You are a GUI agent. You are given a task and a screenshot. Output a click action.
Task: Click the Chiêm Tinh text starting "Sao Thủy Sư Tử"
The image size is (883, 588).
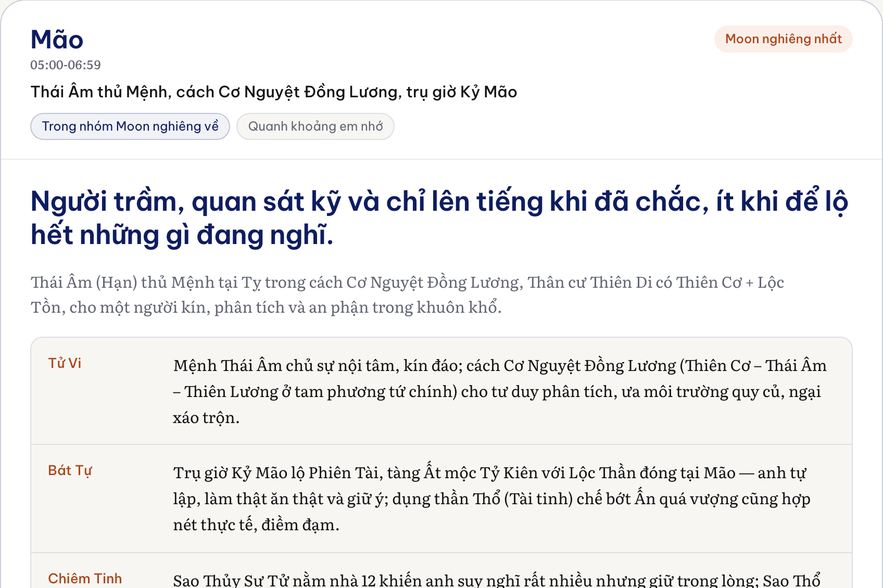click(x=497, y=580)
